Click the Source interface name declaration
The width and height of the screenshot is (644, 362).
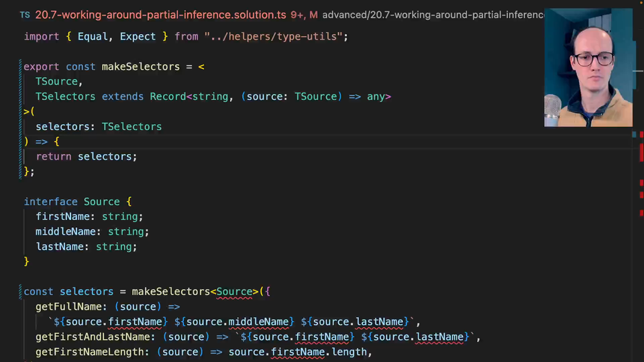point(101,202)
